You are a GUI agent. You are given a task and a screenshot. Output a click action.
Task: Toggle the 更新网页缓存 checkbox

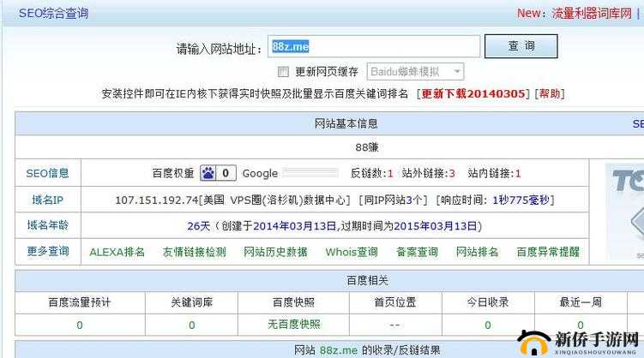283,72
